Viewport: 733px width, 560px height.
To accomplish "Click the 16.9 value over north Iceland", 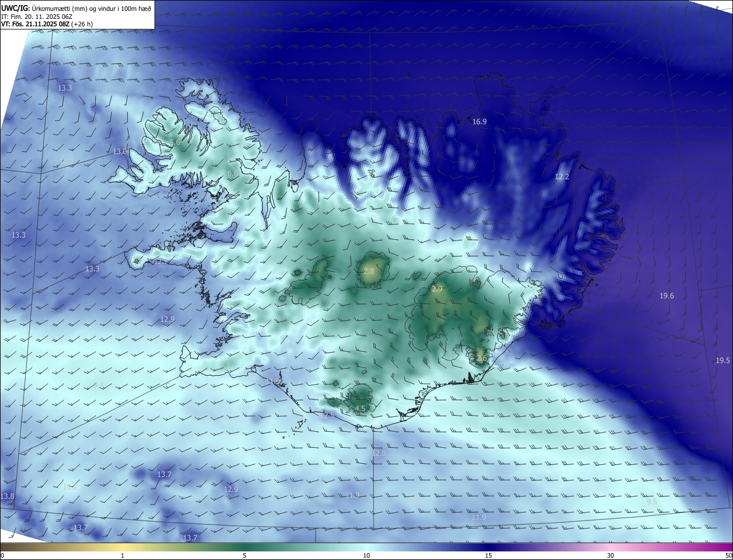I will click(479, 122).
